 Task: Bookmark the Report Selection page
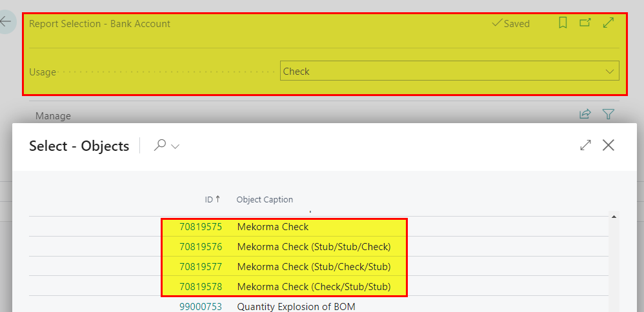[x=563, y=23]
